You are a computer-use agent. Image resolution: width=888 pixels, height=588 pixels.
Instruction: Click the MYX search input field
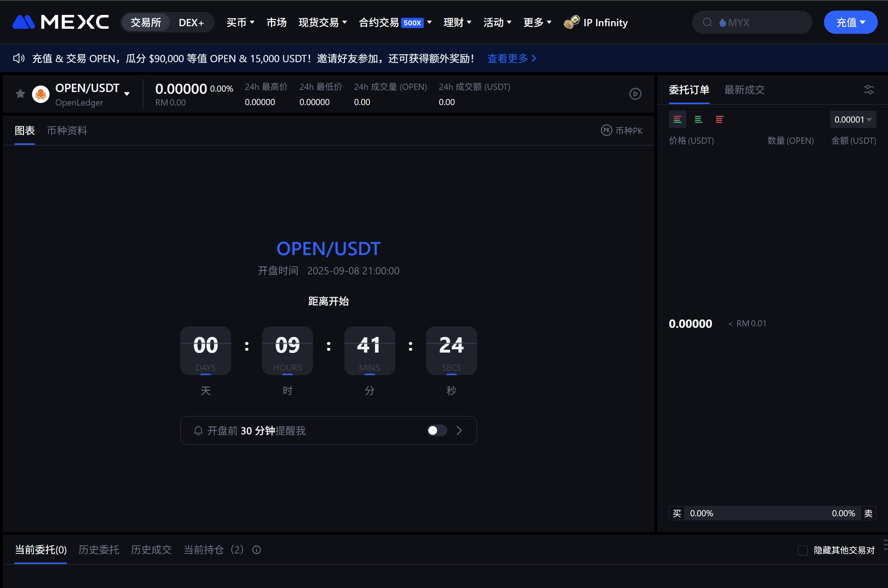point(752,23)
